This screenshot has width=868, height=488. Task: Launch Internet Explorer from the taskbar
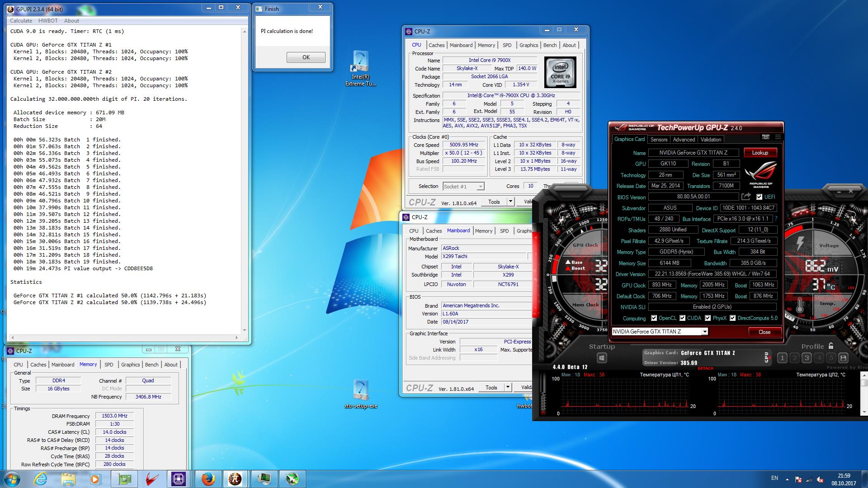pyautogui.click(x=41, y=479)
